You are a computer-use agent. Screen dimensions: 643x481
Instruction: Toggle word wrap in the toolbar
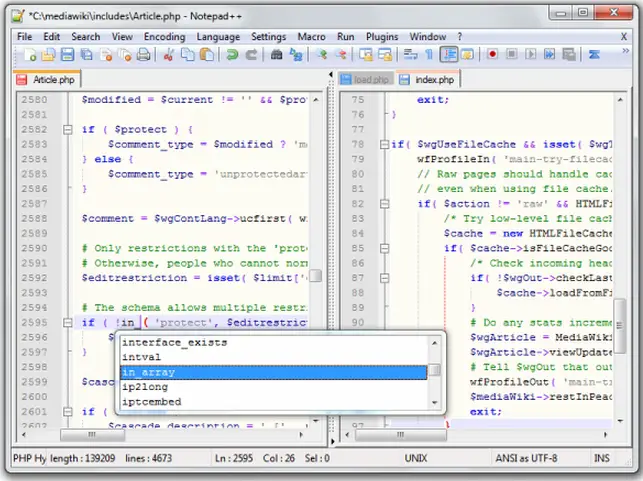(410, 55)
